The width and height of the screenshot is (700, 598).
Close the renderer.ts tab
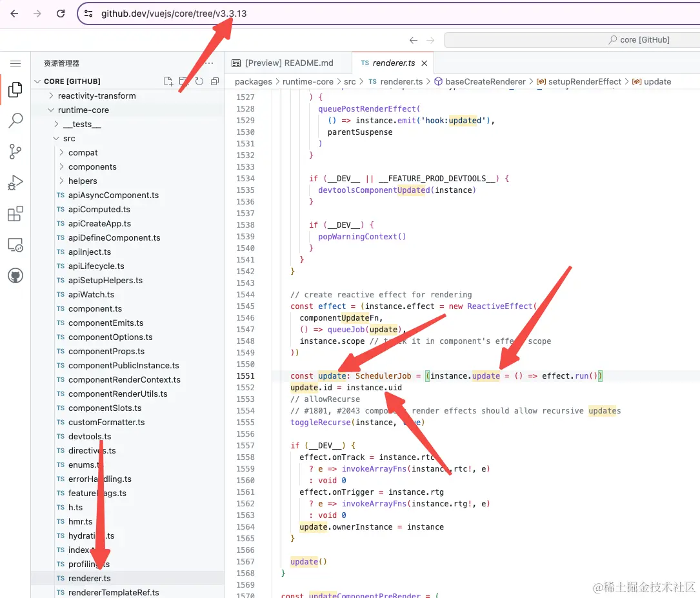(424, 63)
